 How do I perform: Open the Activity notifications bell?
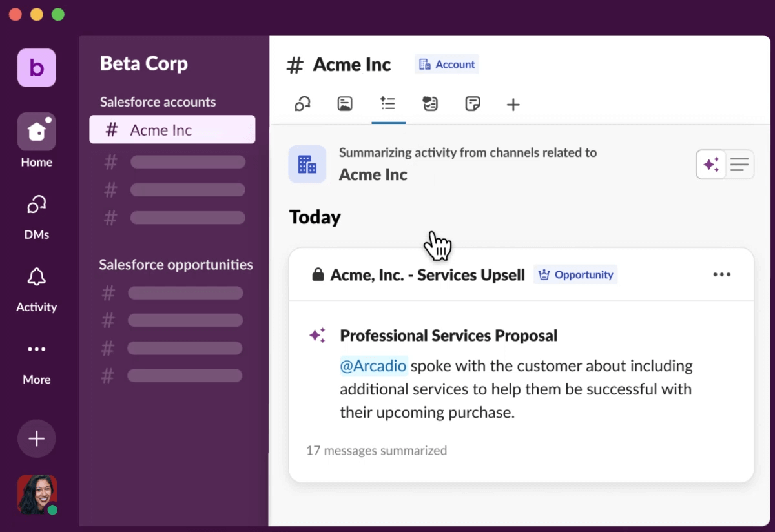pyautogui.click(x=36, y=278)
